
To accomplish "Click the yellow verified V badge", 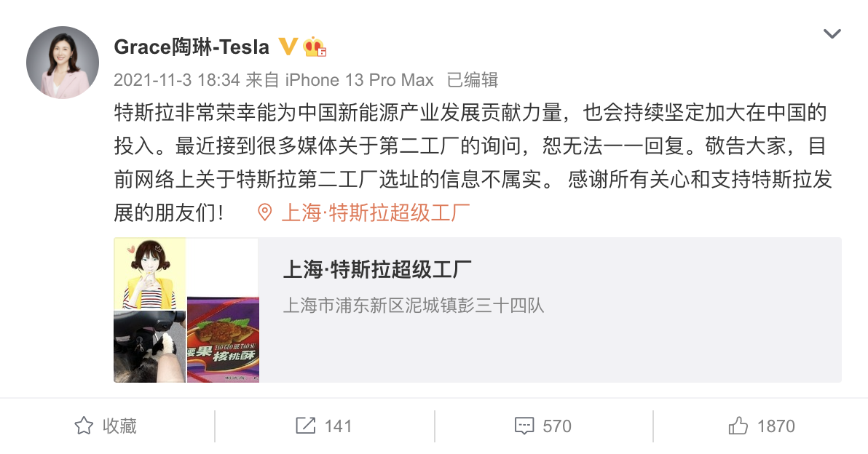I will (288, 47).
